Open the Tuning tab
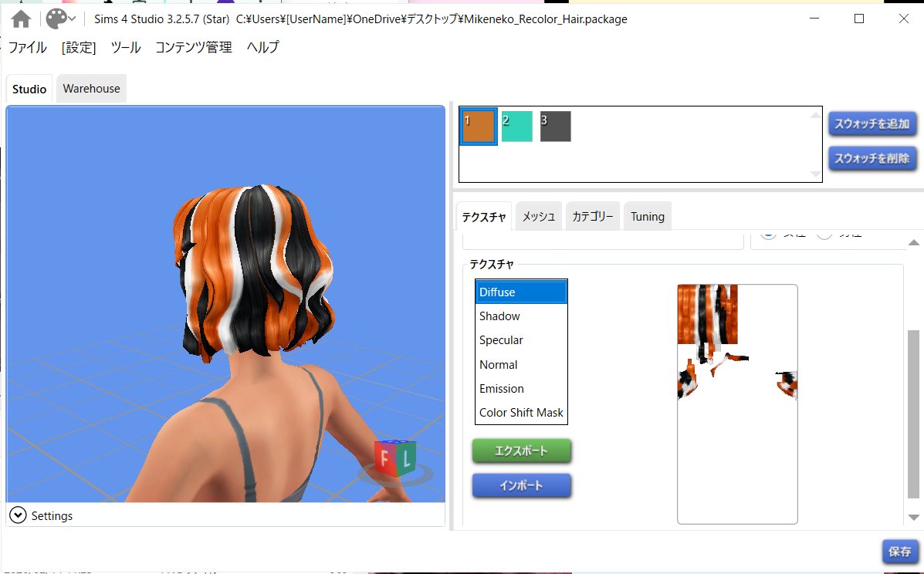This screenshot has width=924, height=574. 648,217
